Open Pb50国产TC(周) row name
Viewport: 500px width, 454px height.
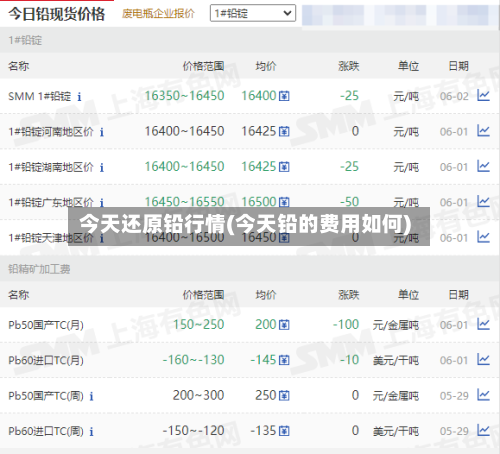click(x=46, y=396)
